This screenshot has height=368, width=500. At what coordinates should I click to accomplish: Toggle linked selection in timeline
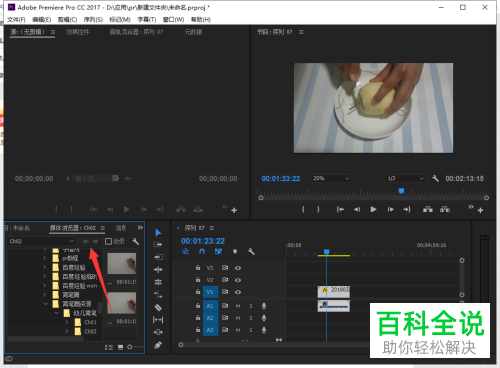point(218,252)
